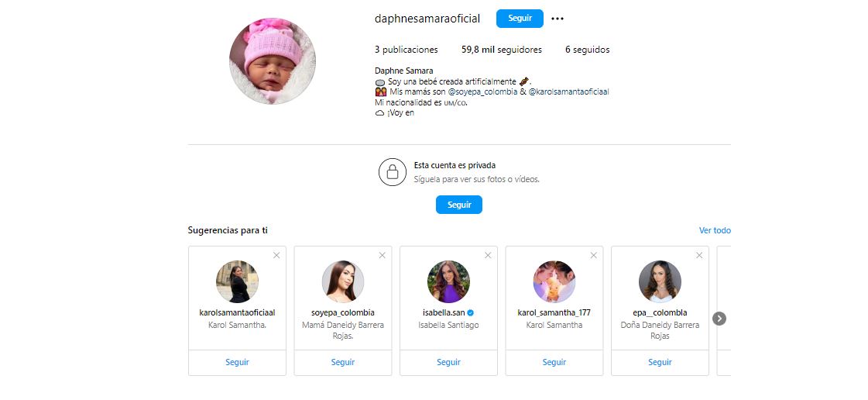The image size is (868, 400).
Task: Follow daphnesamaraoficial from the profile header
Action: point(520,19)
